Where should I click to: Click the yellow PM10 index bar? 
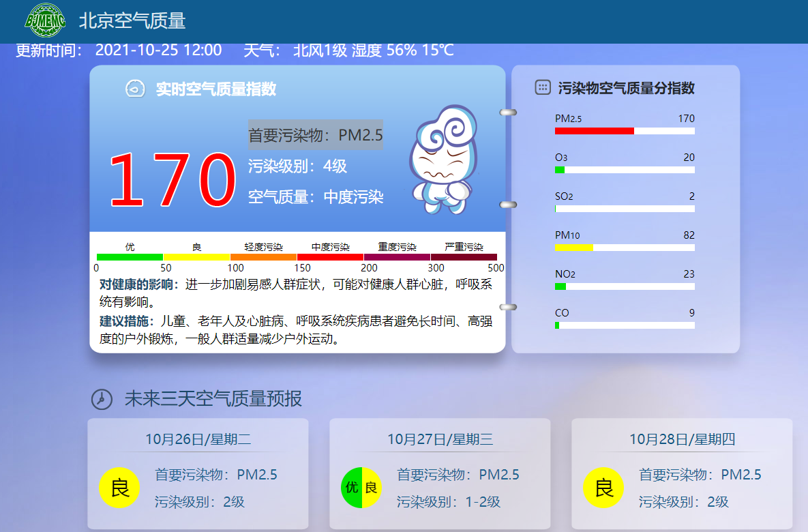573,247
